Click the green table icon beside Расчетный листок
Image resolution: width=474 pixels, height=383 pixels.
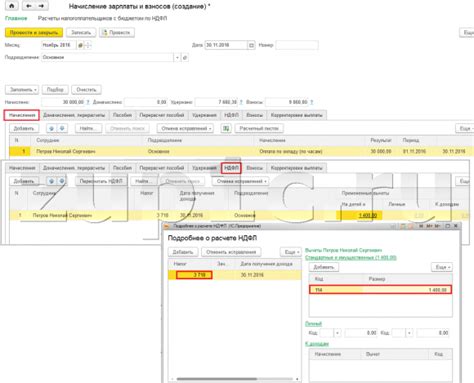click(226, 128)
